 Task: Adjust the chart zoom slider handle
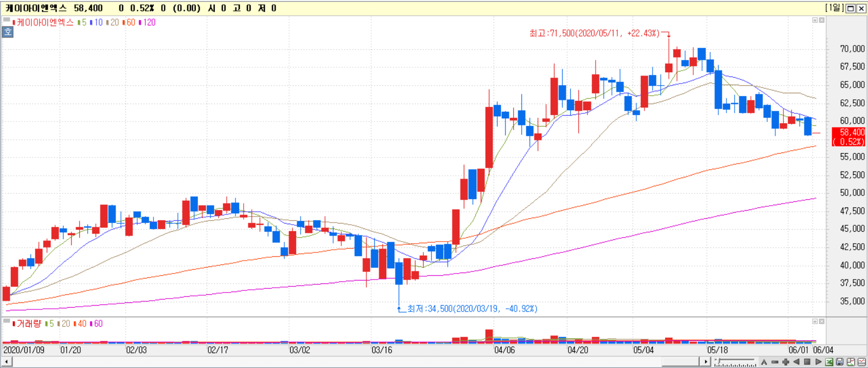[718, 361]
